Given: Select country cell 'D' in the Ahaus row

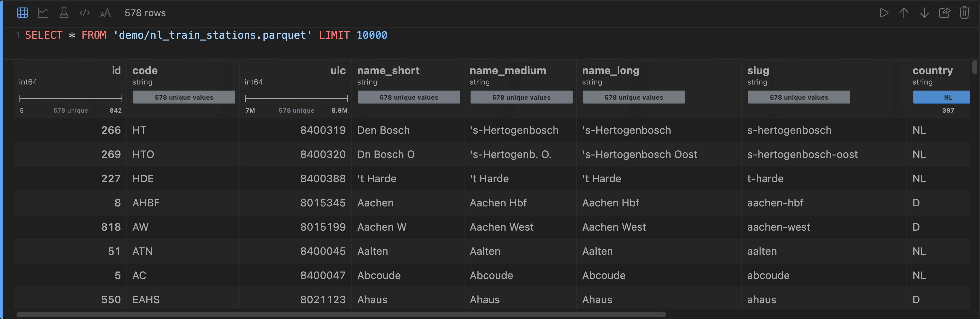Looking at the screenshot, I should point(916,300).
